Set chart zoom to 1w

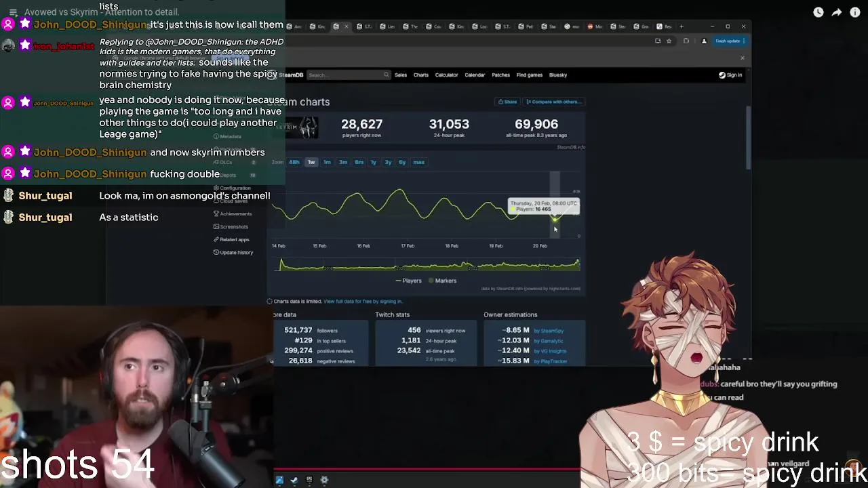[311, 162]
